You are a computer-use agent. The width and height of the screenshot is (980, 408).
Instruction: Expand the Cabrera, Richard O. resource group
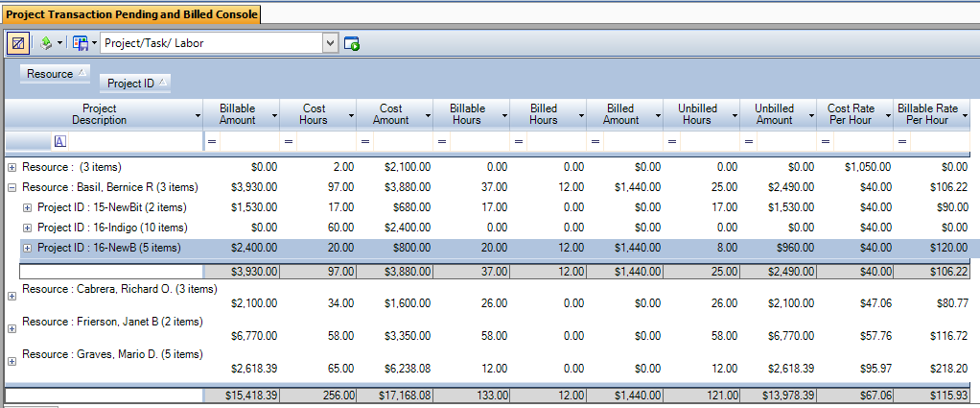click(12, 297)
